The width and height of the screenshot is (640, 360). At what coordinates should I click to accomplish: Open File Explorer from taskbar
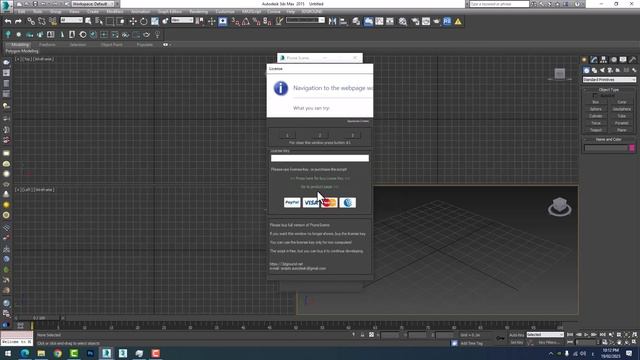[x=41, y=353]
